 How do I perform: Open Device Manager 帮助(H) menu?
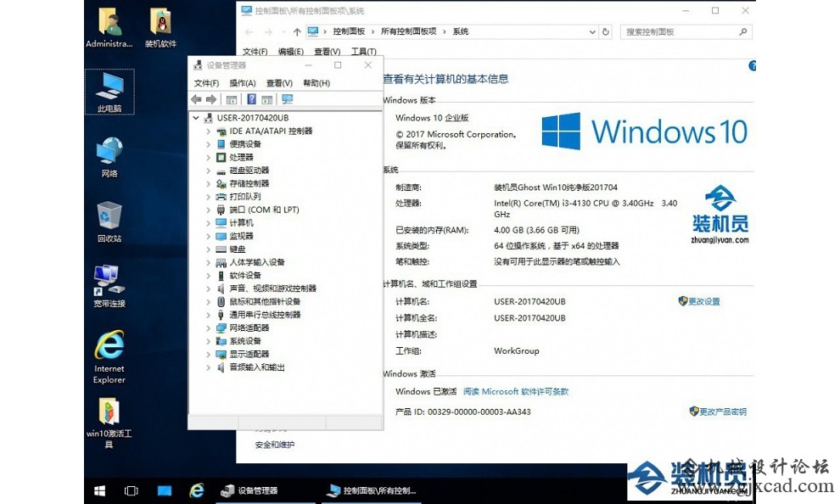(316, 83)
